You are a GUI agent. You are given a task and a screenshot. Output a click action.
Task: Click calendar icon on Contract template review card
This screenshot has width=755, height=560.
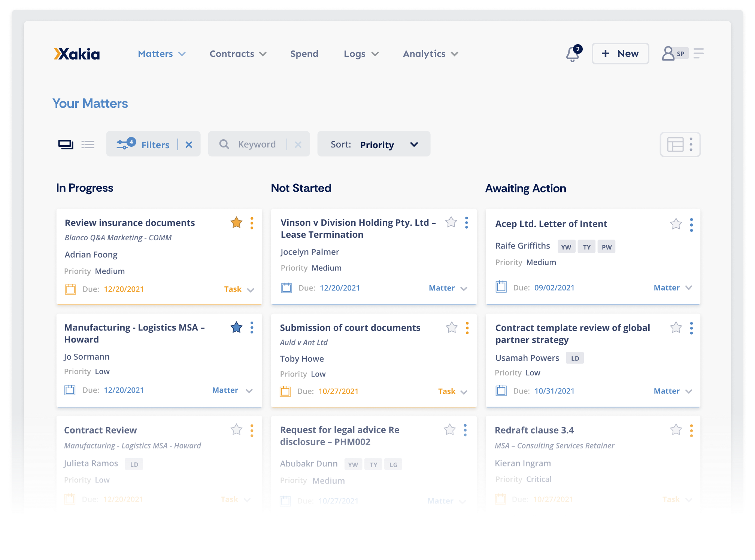click(x=501, y=390)
